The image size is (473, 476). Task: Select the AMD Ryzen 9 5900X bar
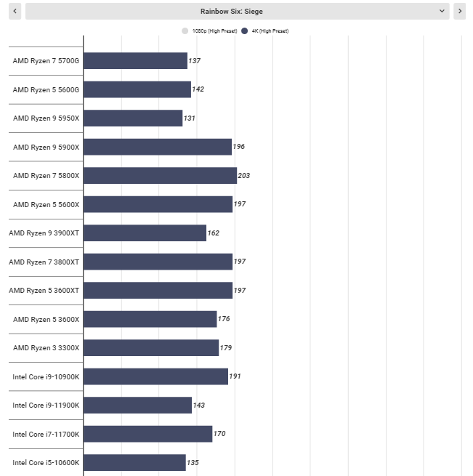point(158,147)
